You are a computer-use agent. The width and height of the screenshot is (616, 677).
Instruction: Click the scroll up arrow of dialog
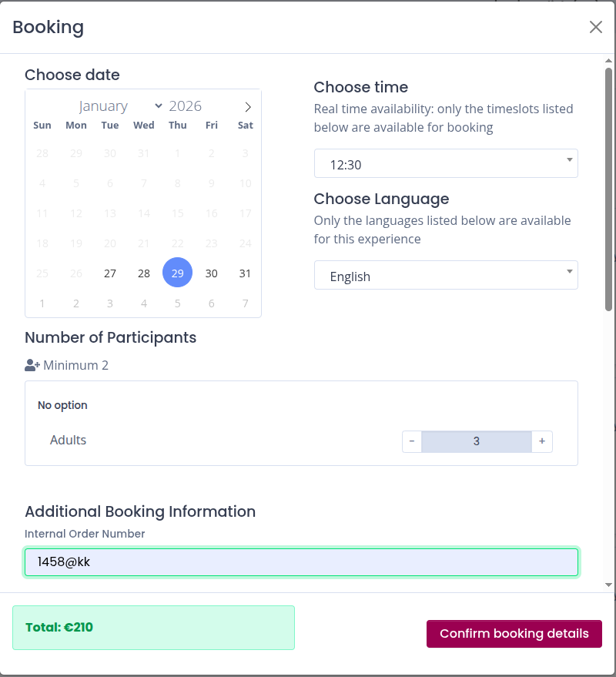pos(608,61)
